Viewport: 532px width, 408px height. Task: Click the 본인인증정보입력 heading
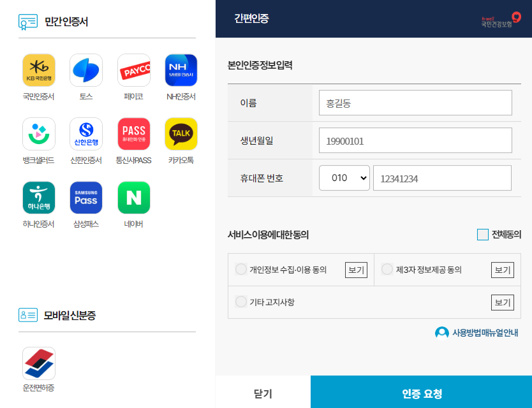(x=260, y=65)
